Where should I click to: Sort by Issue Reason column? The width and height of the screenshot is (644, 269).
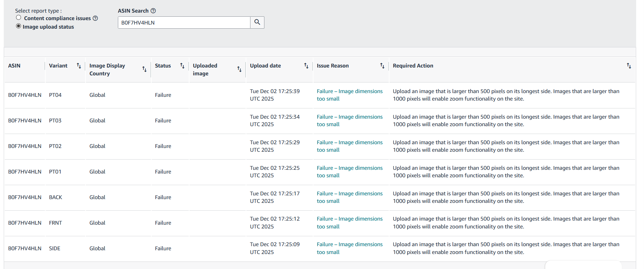(382, 65)
